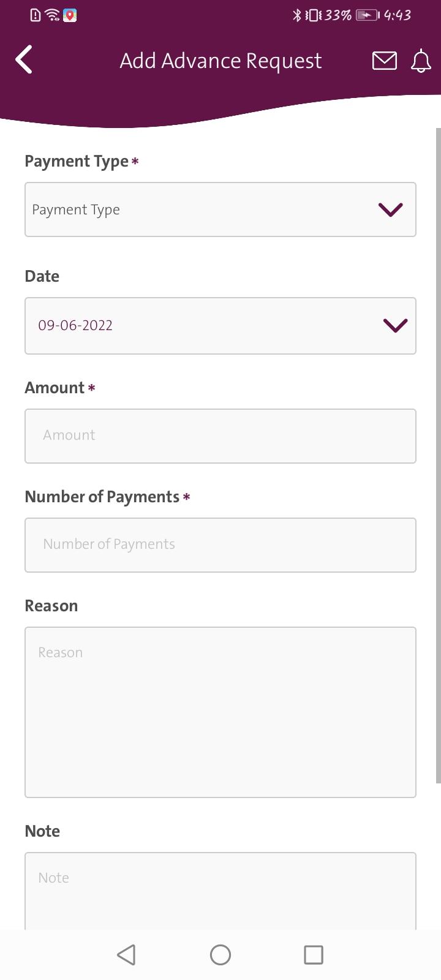441x980 pixels.
Task: Tap the maps notification icon in status bar
Action: (x=70, y=15)
